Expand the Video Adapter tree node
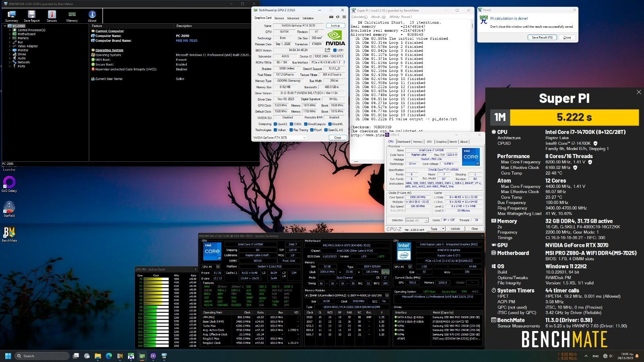Image resolution: width=644 pixels, height=362 pixels. tap(10, 46)
